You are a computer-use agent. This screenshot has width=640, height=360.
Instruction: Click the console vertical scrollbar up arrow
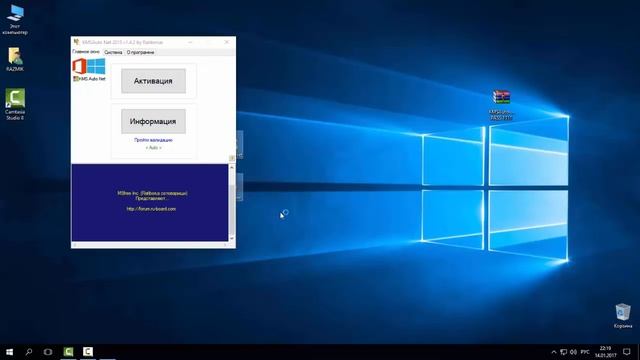coord(231,167)
